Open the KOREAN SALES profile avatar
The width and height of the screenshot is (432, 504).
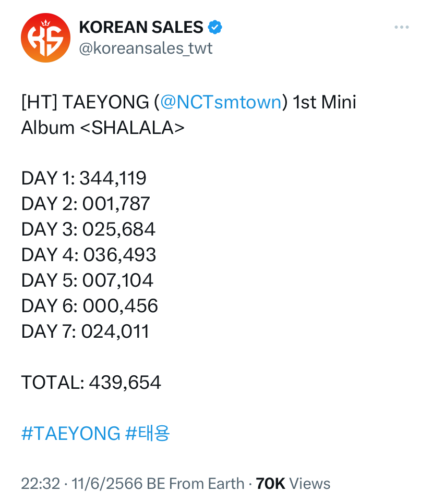[x=46, y=38]
